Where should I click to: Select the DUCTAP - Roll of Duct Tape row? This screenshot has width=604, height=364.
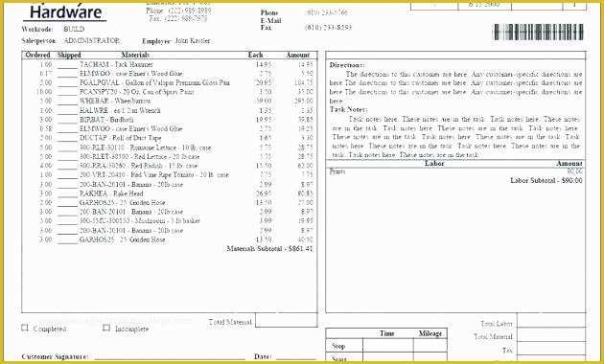[x=169, y=138]
